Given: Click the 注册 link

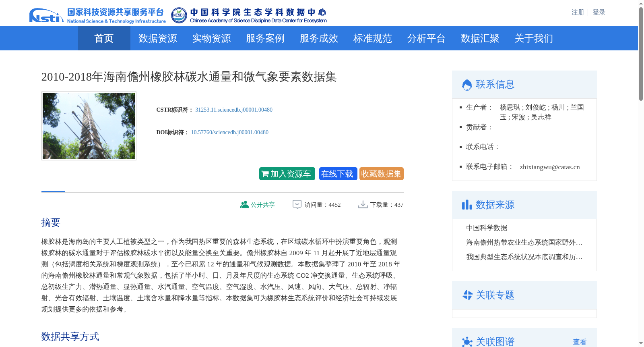Looking at the screenshot, I should (578, 12).
